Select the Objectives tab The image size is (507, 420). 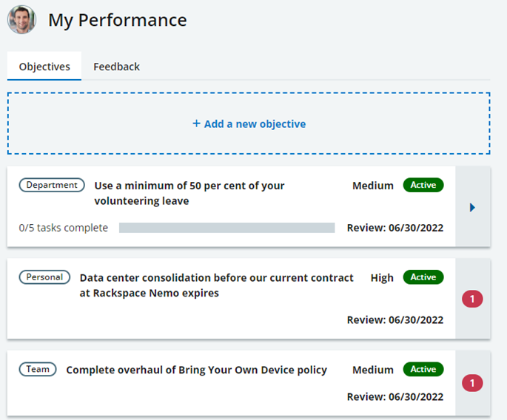coord(44,67)
